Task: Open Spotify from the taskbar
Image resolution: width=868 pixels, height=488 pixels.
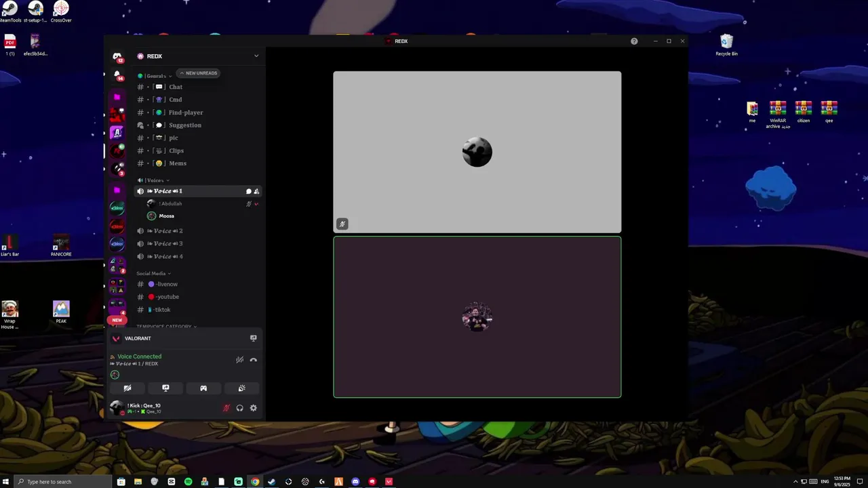Action: point(188,482)
